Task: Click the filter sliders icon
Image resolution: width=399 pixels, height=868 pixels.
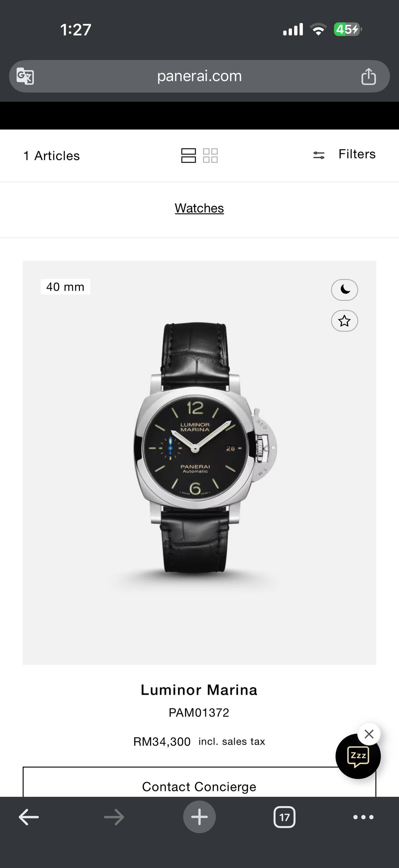Action: coord(319,155)
